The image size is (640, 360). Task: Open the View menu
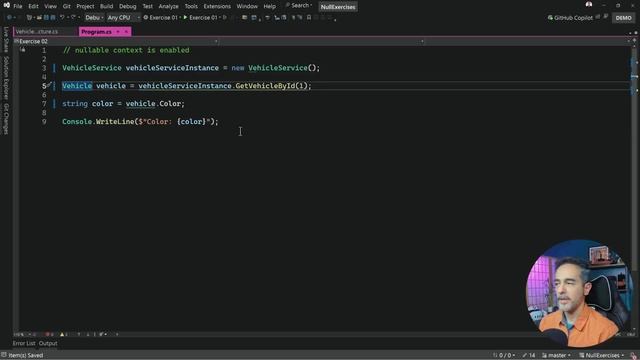50,6
